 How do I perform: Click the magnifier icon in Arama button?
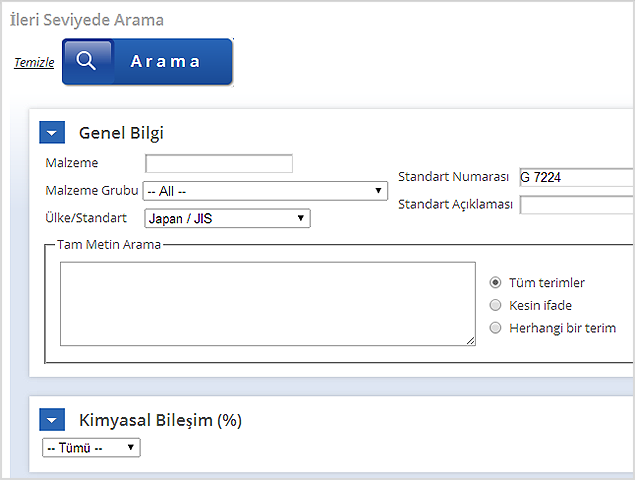pyautogui.click(x=86, y=61)
